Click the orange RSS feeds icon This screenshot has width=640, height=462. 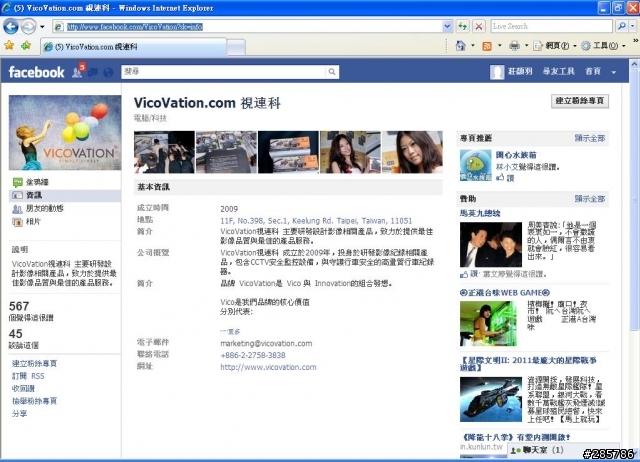click(487, 46)
